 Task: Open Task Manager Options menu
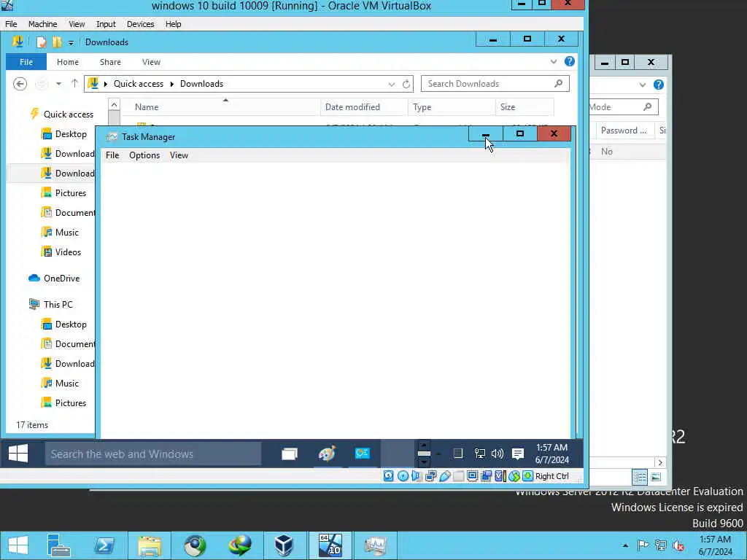pos(144,155)
